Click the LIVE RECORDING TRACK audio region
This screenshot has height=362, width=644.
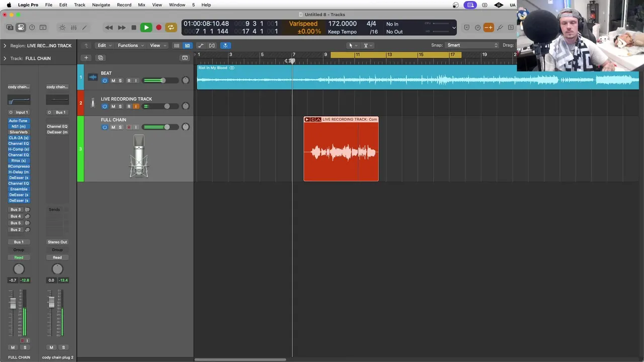point(341,149)
